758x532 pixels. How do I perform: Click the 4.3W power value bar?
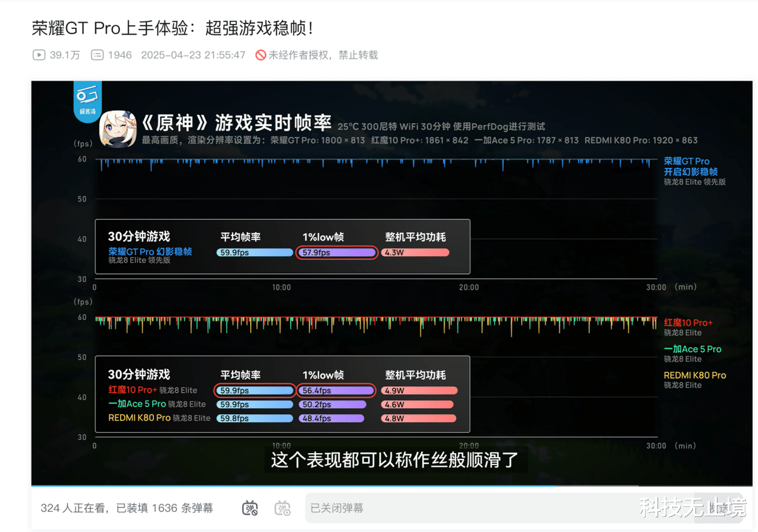tap(416, 252)
